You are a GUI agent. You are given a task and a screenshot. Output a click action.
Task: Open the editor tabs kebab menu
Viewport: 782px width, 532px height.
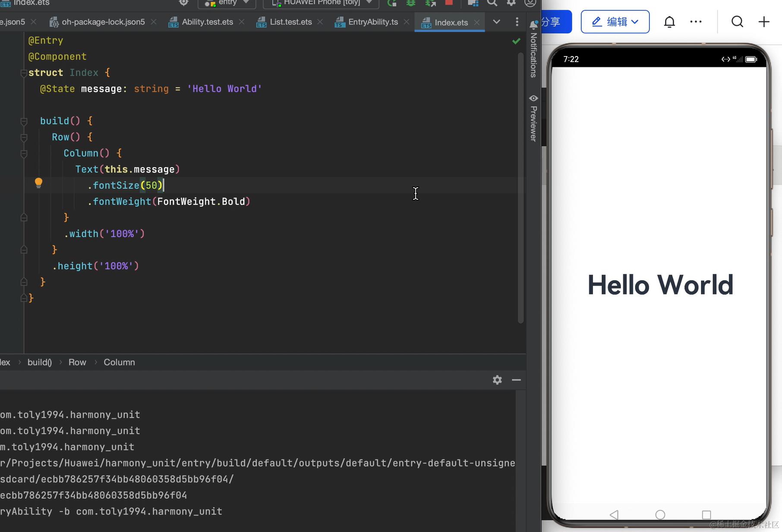tap(517, 22)
